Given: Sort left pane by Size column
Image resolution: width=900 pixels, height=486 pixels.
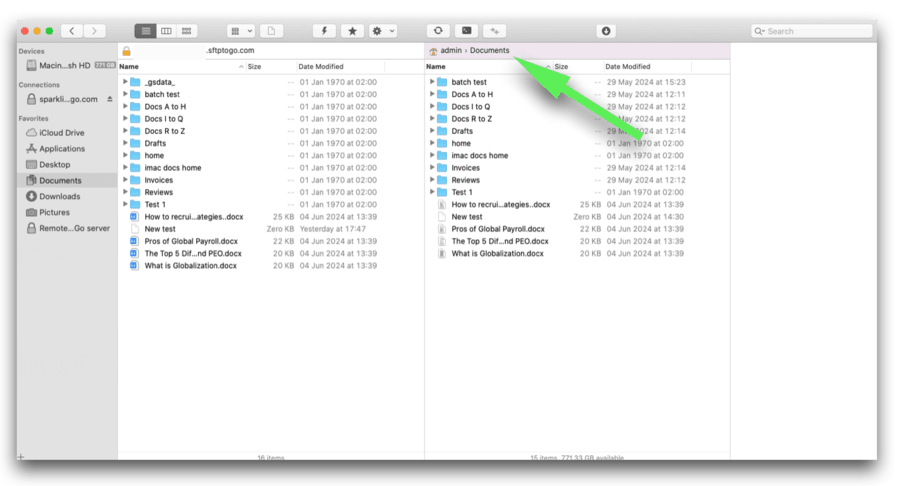Looking at the screenshot, I should click(x=270, y=67).
